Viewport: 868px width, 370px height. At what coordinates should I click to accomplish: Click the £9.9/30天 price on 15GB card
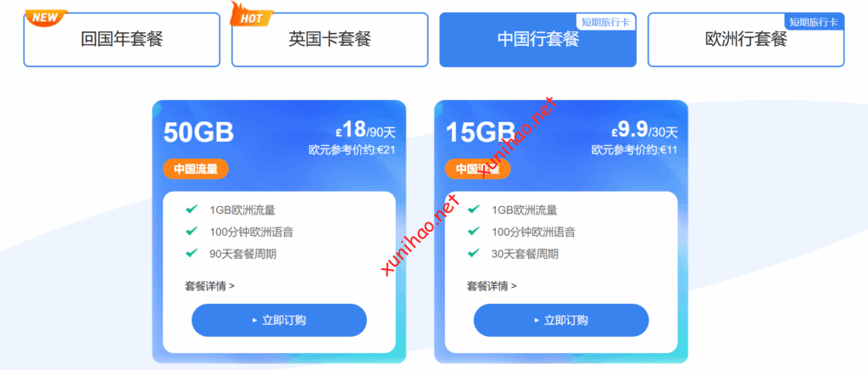tap(645, 131)
